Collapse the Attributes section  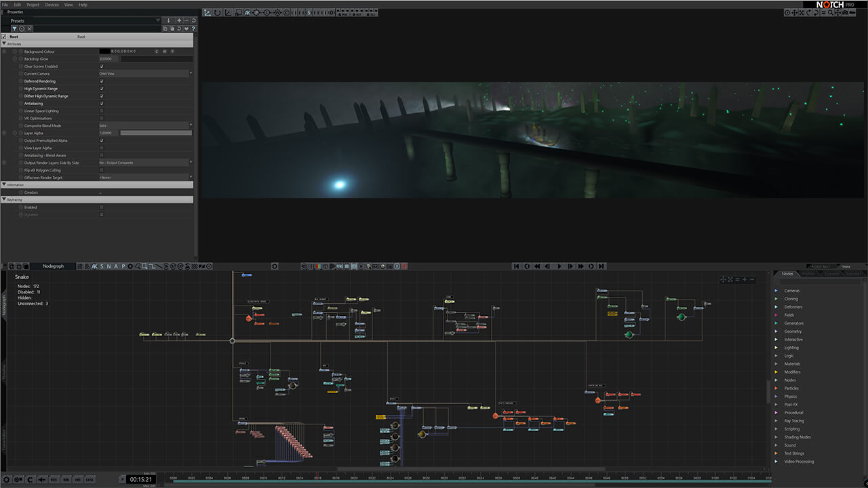coord(3,44)
